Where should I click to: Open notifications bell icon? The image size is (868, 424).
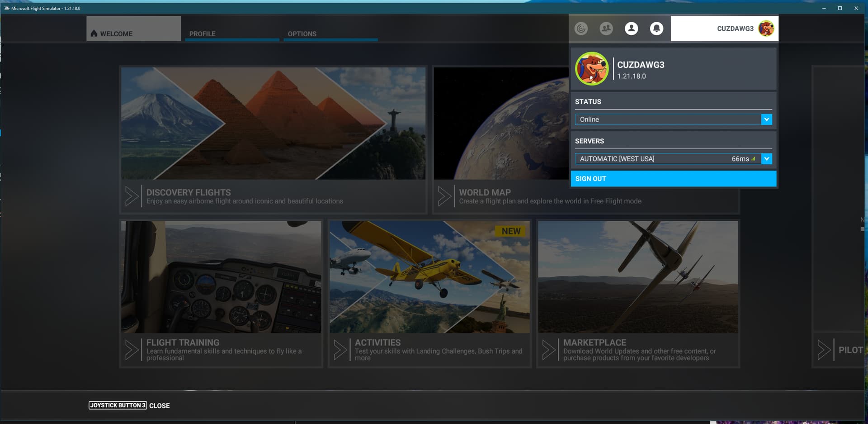(656, 29)
